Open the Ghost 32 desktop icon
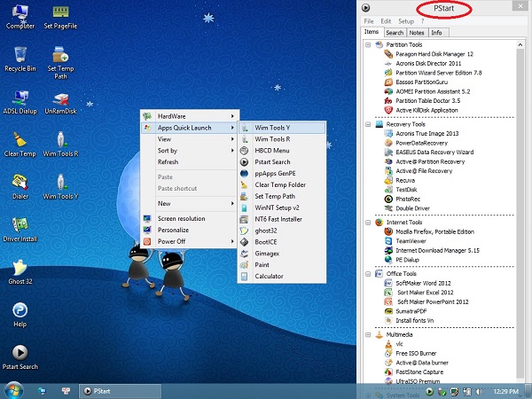532x399 pixels. click(20, 272)
